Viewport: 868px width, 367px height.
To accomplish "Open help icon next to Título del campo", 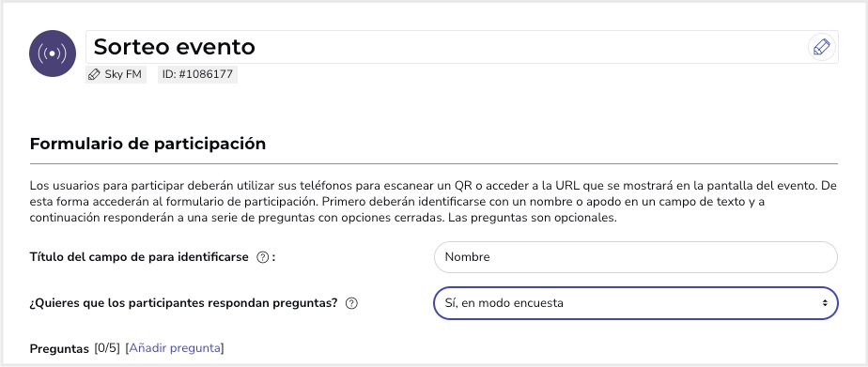I will point(262,257).
